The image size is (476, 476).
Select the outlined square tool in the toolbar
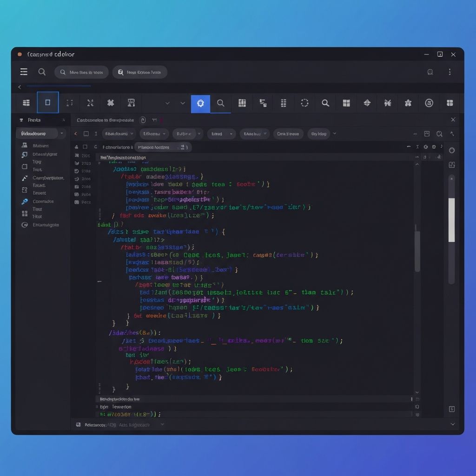[47, 103]
